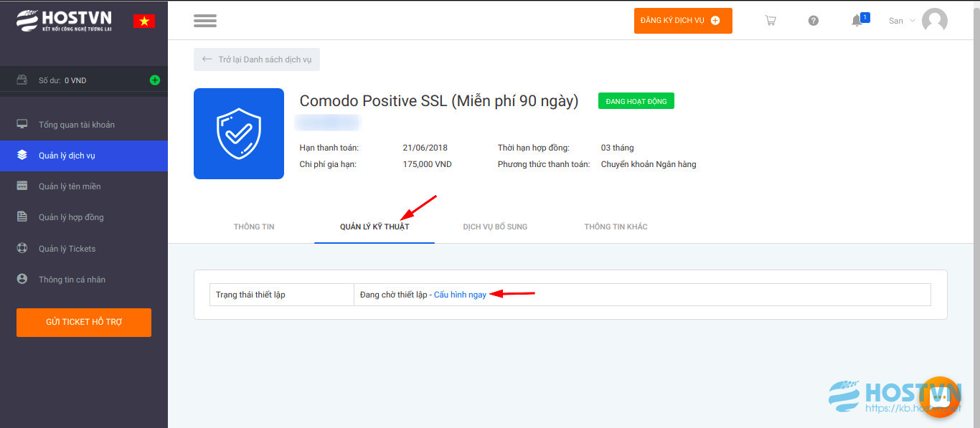Select the QUẢN LÝ KỸ THUẬT tab

click(x=374, y=227)
